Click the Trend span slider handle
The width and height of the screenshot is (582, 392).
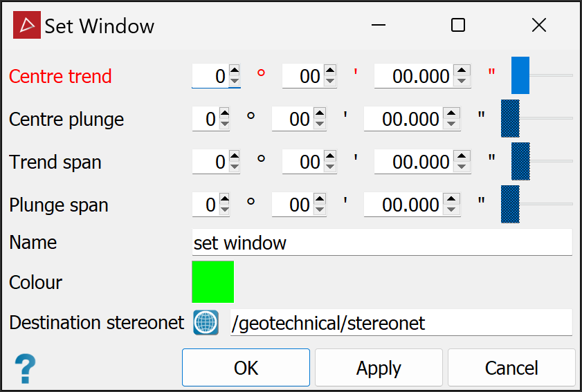pos(520,161)
